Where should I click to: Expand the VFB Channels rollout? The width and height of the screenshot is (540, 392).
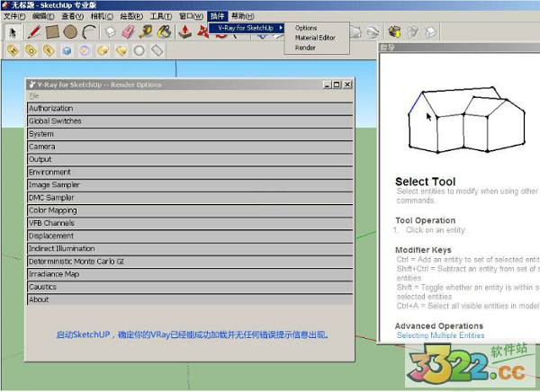[x=190, y=223]
